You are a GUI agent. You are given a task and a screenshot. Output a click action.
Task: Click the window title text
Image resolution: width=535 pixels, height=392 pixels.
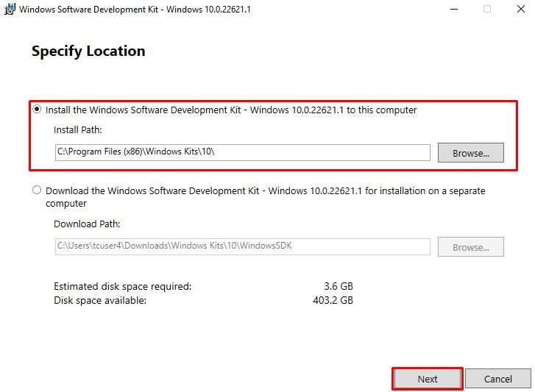click(x=135, y=10)
